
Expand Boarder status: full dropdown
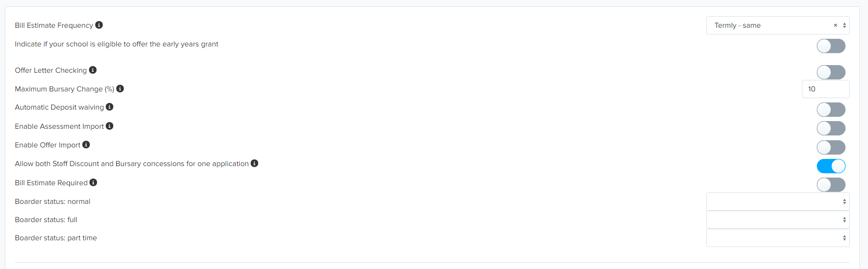click(x=778, y=220)
